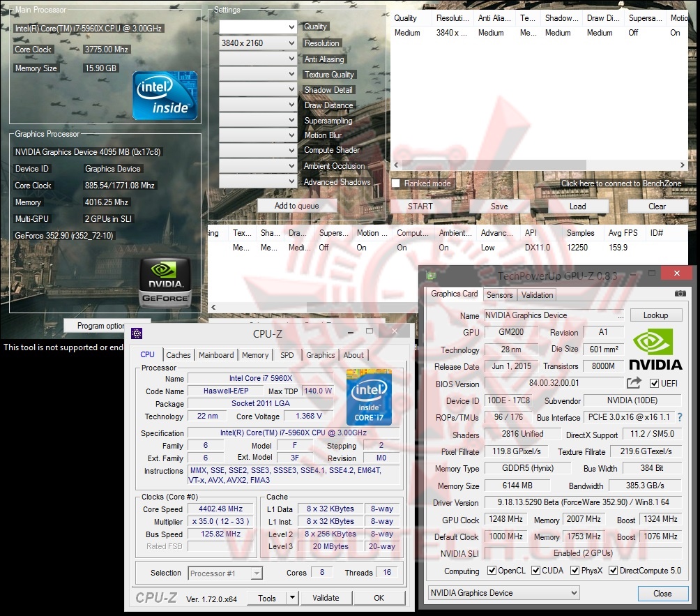The height and width of the screenshot is (616, 700).
Task: Open the GPU-Z device selection dropdown
Action: pos(503,593)
